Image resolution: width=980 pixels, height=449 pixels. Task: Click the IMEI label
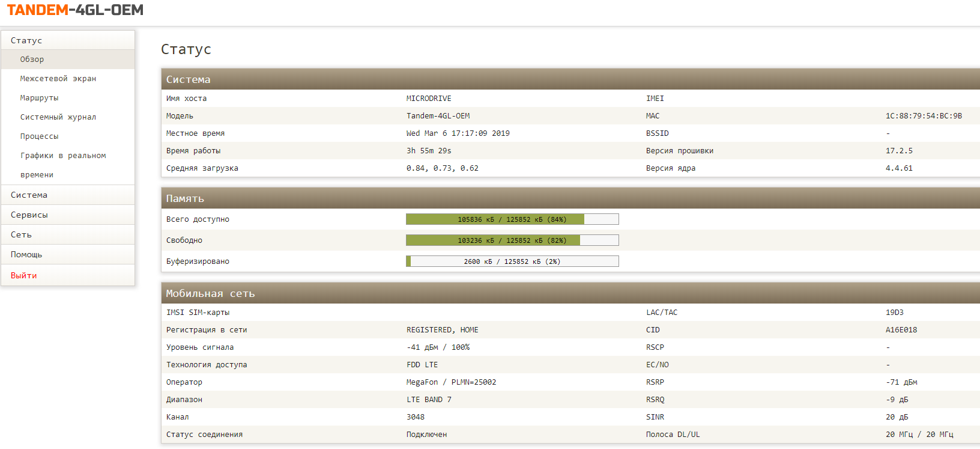[655, 99]
